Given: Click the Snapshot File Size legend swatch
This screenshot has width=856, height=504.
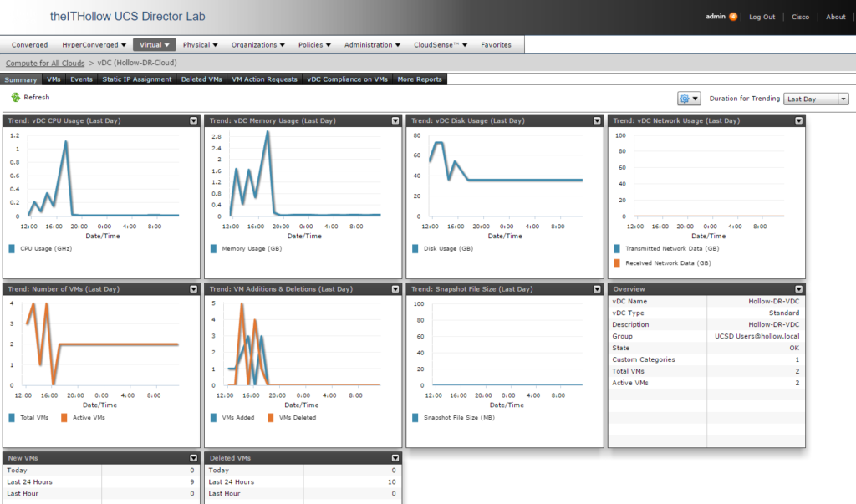Looking at the screenshot, I should (415, 418).
